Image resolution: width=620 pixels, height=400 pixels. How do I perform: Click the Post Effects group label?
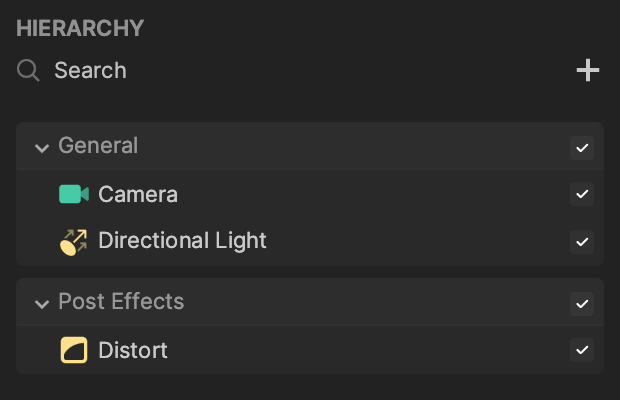pos(121,302)
